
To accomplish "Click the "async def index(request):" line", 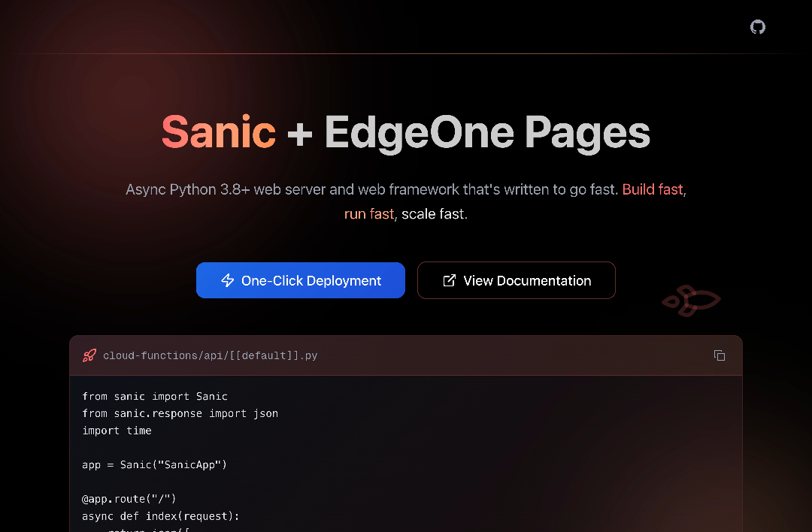I will point(160,515).
